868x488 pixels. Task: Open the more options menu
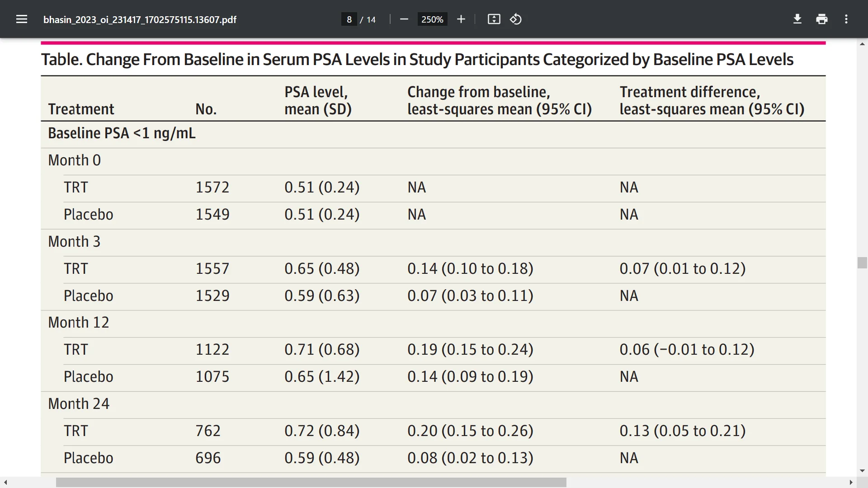click(846, 19)
